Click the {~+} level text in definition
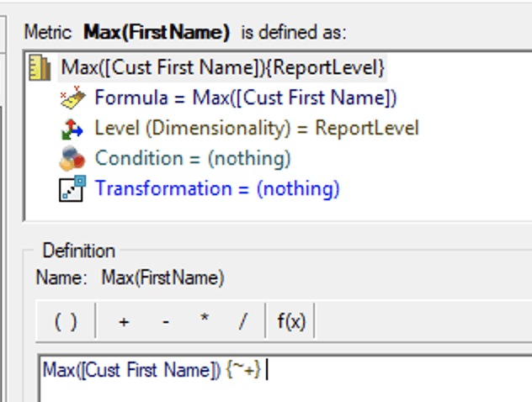The height and width of the screenshot is (402, 532). pos(243,369)
